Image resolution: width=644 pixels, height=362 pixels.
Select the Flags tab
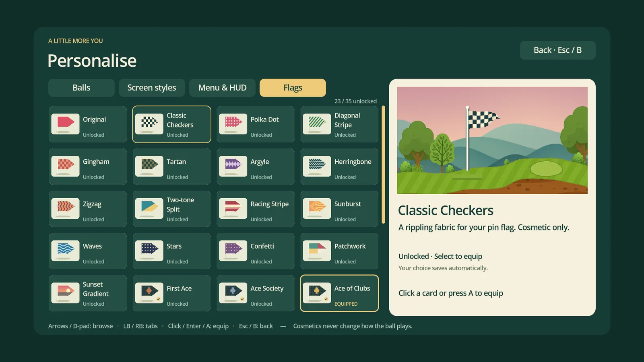(293, 88)
